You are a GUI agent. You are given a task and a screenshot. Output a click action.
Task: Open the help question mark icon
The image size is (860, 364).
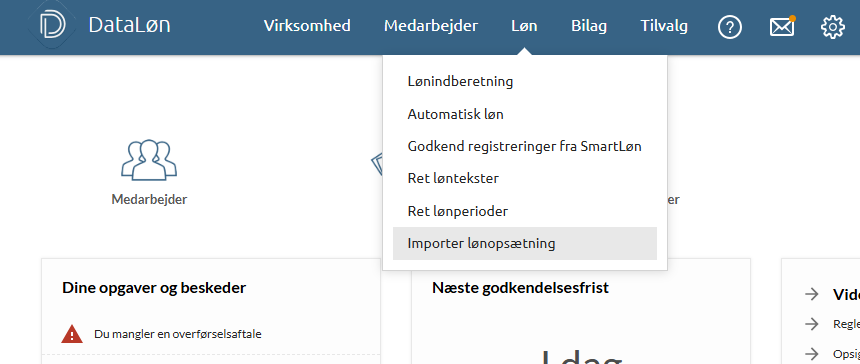[729, 26]
